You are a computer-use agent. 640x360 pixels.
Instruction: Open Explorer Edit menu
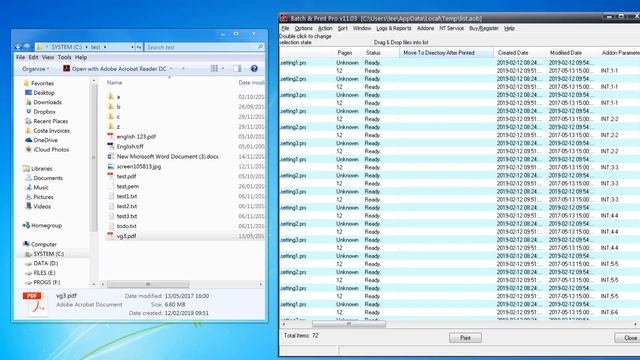point(33,57)
